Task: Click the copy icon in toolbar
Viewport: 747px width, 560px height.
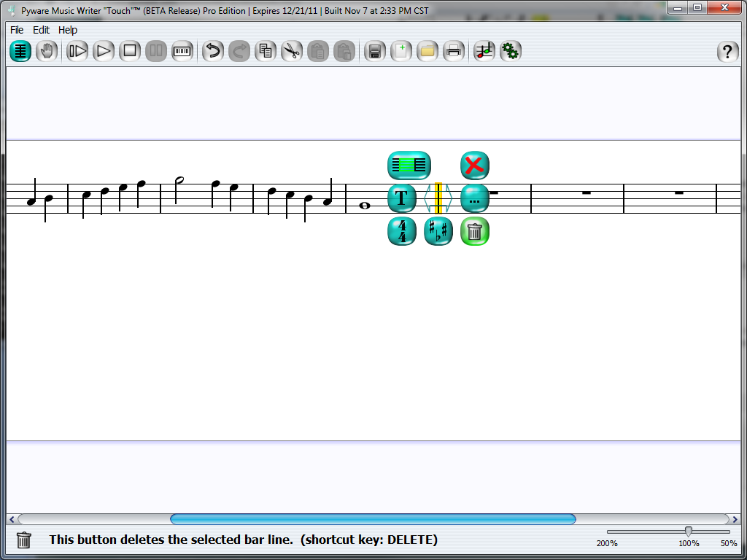Action: click(266, 51)
